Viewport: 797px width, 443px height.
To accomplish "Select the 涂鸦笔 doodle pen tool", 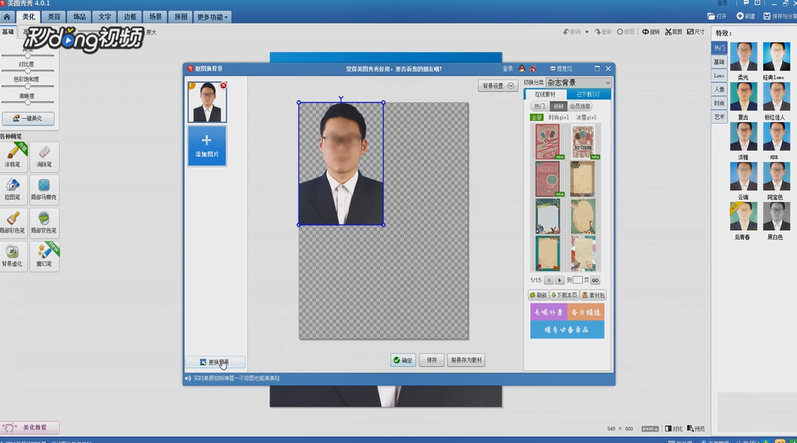I will pos(13,156).
